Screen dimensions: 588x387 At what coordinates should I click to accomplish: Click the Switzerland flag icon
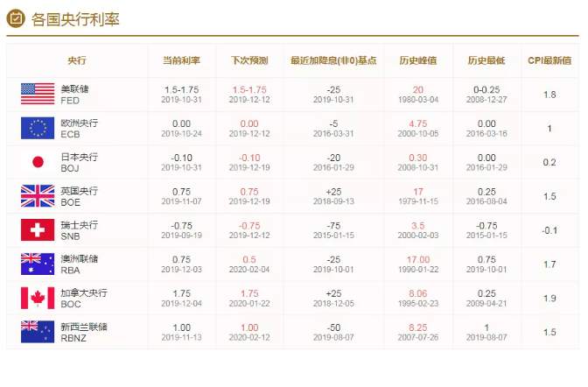pos(38,229)
